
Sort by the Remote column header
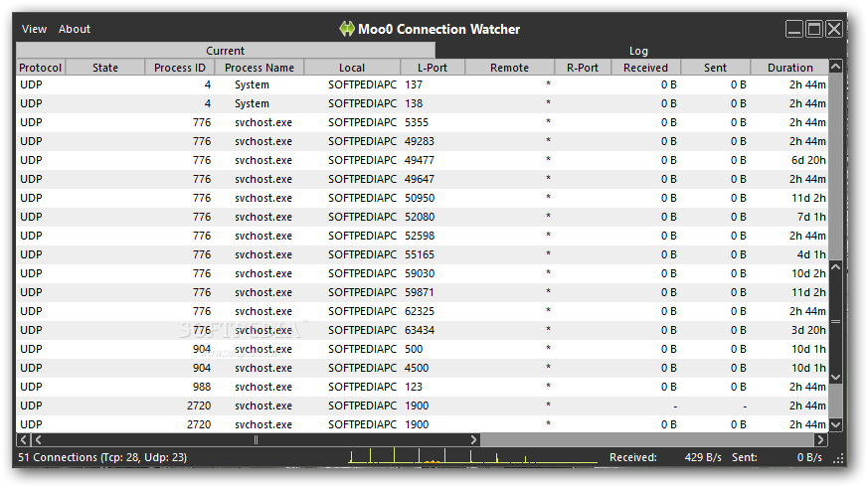click(x=509, y=68)
